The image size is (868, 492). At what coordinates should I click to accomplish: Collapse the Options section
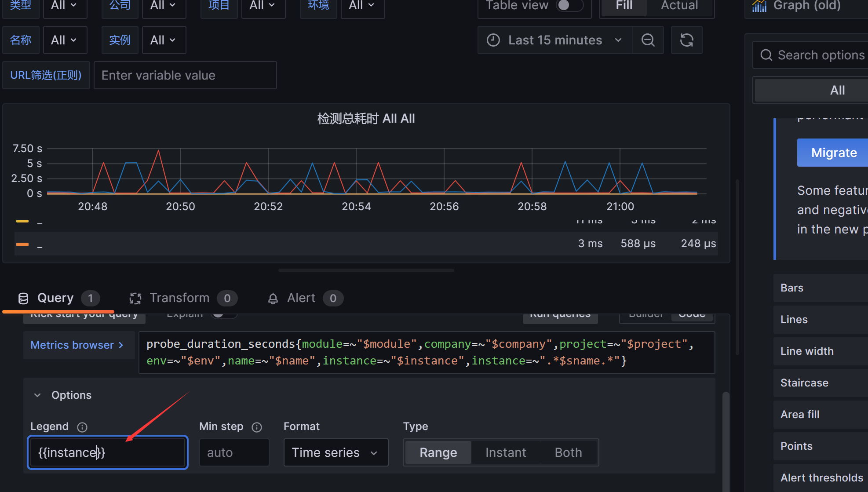[x=38, y=395]
